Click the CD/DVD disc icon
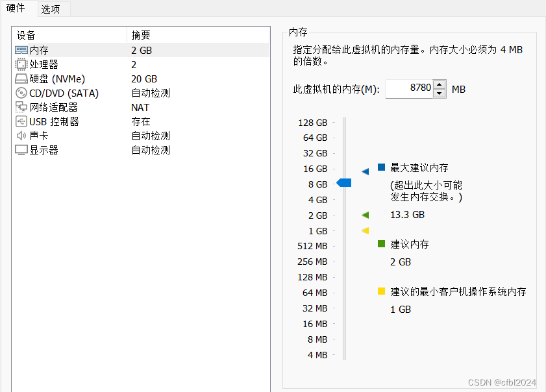The image size is (546, 392). pos(21,93)
